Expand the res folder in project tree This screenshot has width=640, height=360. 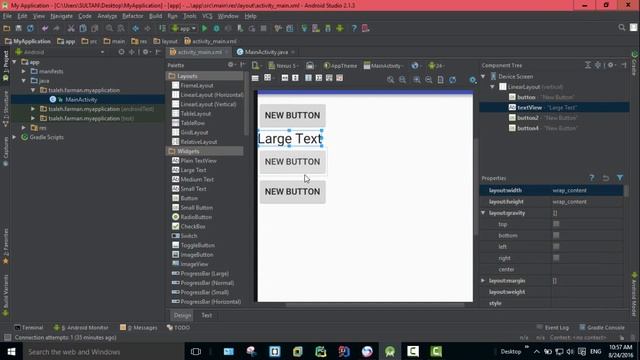24,128
